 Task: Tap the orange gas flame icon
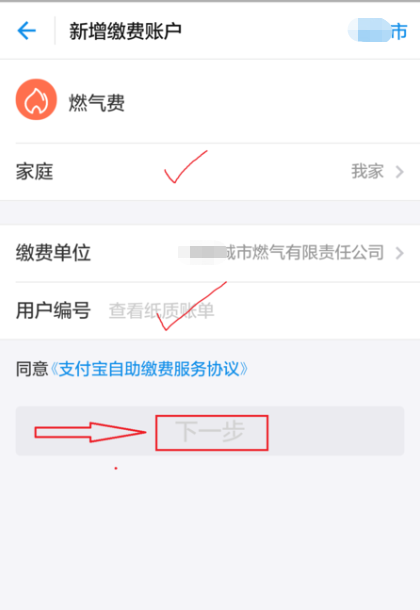tap(36, 100)
